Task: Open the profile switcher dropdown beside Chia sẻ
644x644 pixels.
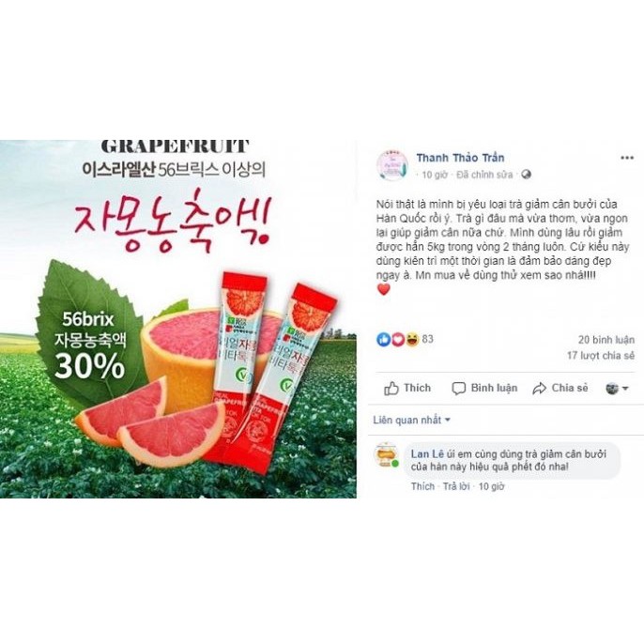Action: coord(617,388)
